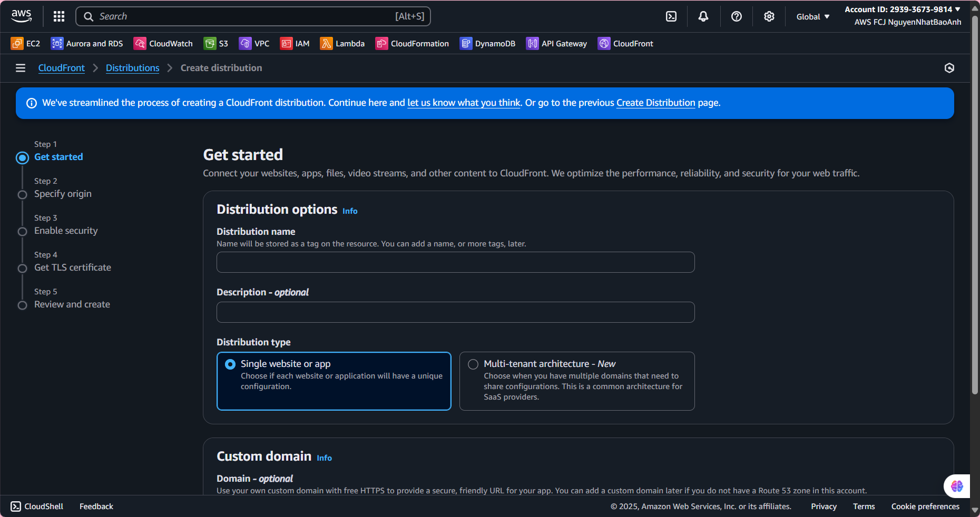The width and height of the screenshot is (980, 517).
Task: Click the AWS console search box
Action: pyautogui.click(x=253, y=16)
